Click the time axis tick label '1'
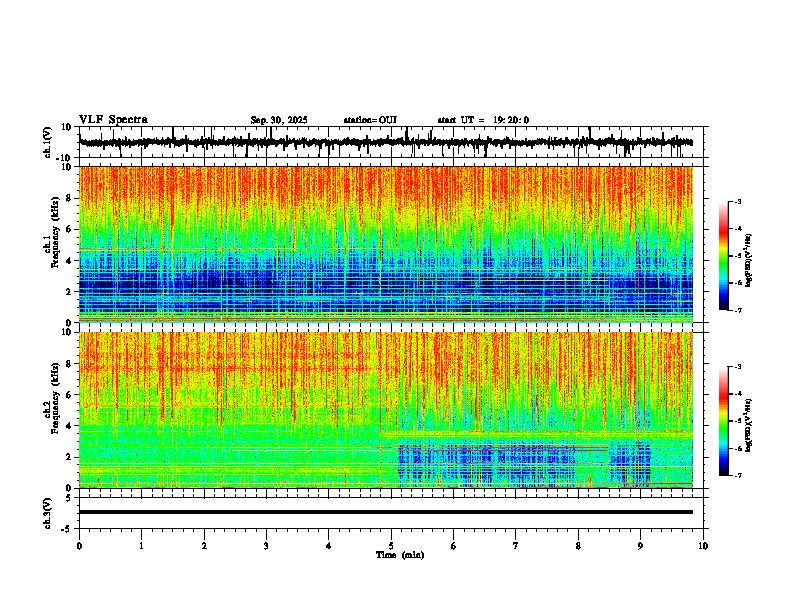The width and height of the screenshot is (792, 612). coord(141,546)
